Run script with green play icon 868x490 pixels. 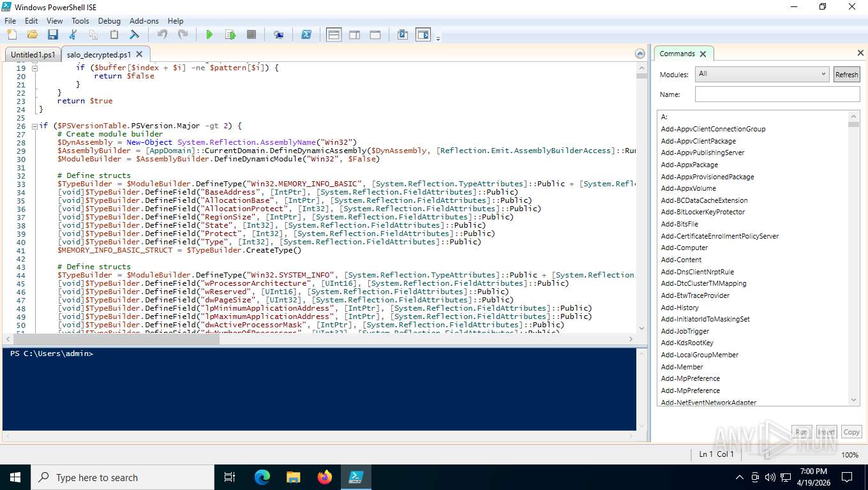[x=209, y=34]
